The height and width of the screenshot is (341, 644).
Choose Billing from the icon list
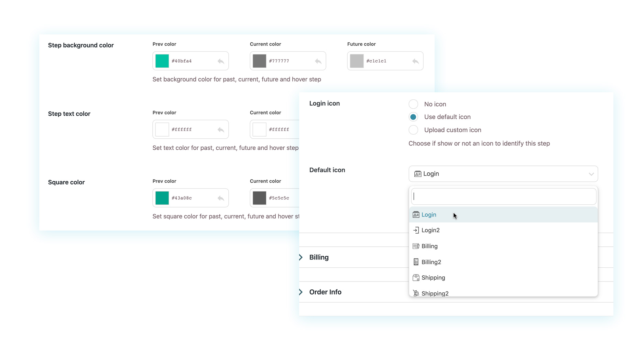pos(503,246)
